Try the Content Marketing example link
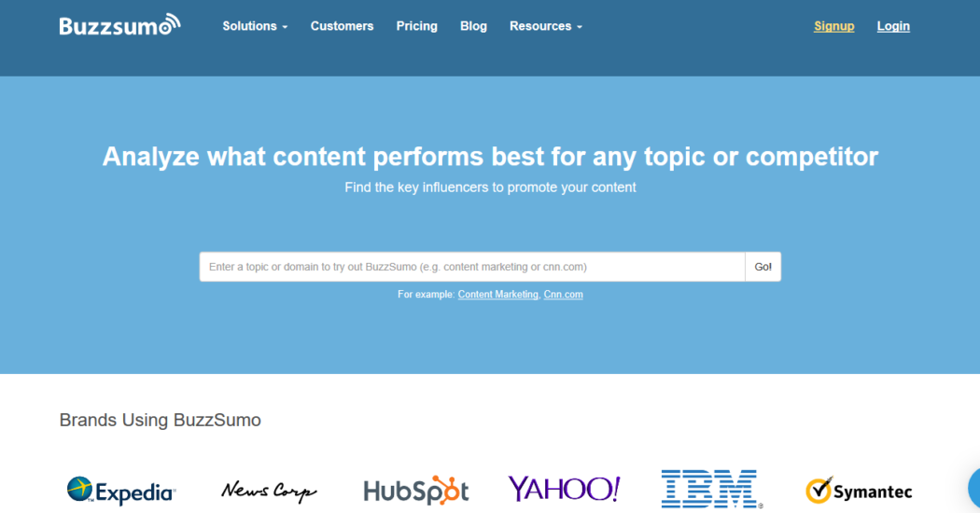Viewport: 980px width, 513px height. coord(498,295)
